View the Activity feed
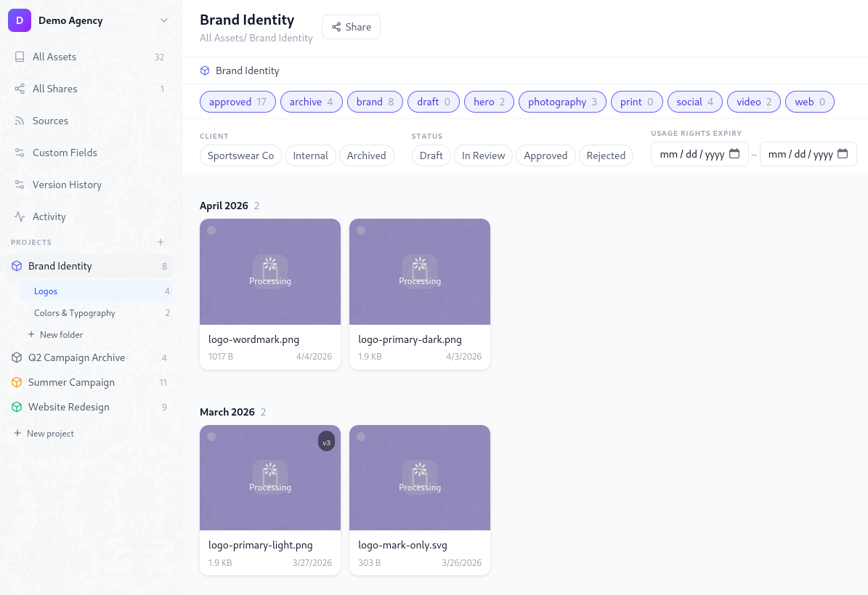 (x=89, y=216)
